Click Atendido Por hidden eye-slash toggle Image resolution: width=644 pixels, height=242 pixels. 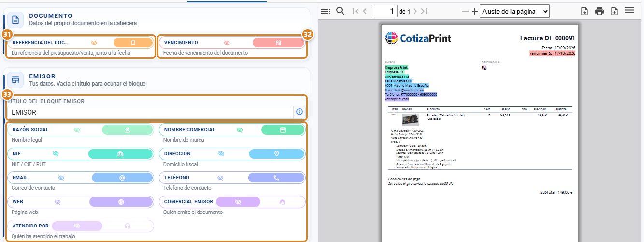point(77,226)
